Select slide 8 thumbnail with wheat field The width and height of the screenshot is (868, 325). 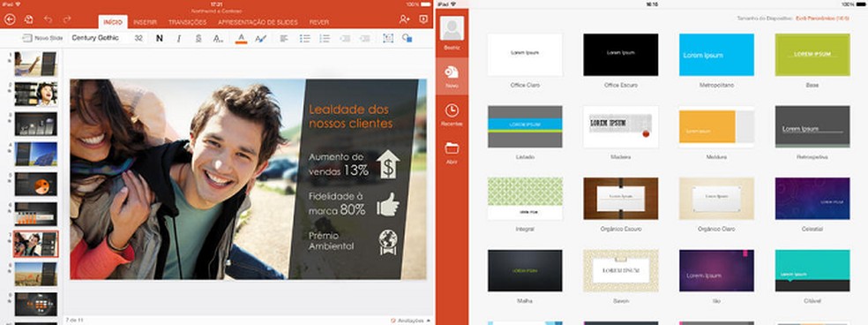click(35, 274)
